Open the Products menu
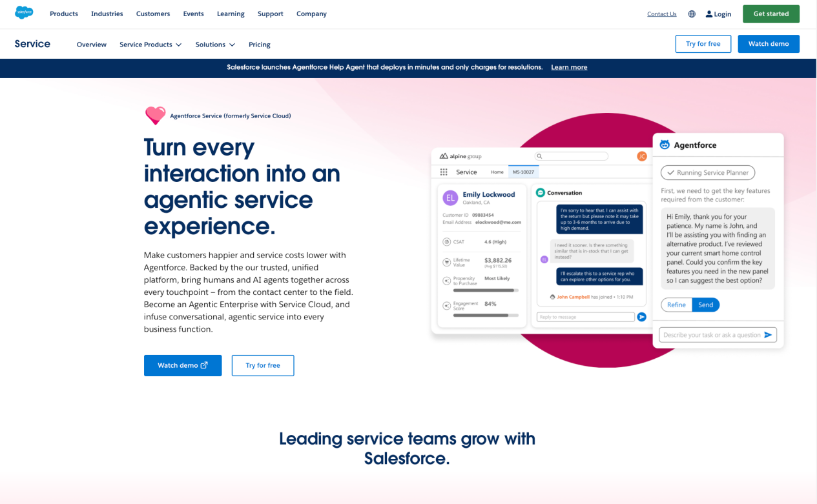This screenshot has width=817, height=504. point(64,14)
